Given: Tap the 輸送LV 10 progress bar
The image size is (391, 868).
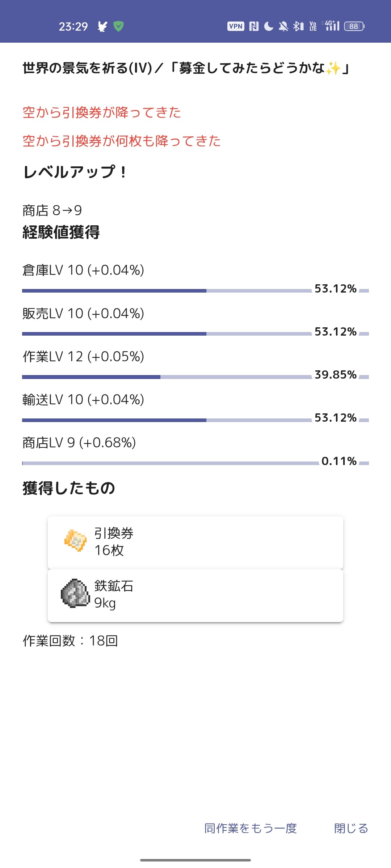Looking at the screenshot, I should 167,420.
